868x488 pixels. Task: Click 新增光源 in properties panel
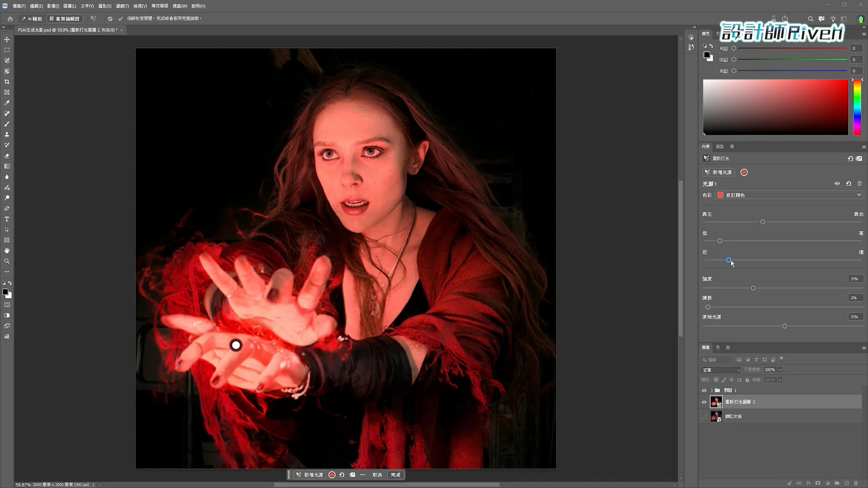(718, 172)
